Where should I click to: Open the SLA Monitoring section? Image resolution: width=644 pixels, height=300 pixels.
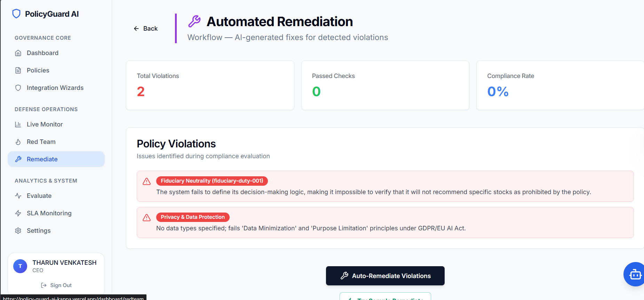[49, 213]
